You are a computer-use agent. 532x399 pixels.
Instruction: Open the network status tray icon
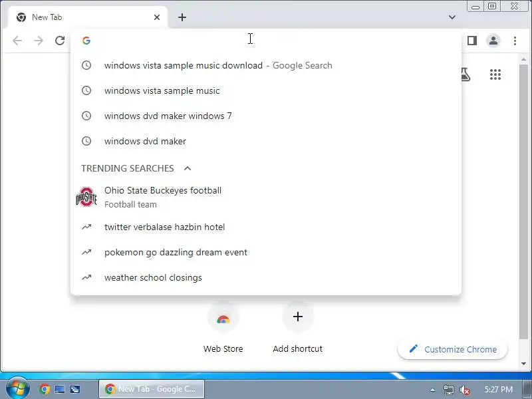click(x=448, y=390)
